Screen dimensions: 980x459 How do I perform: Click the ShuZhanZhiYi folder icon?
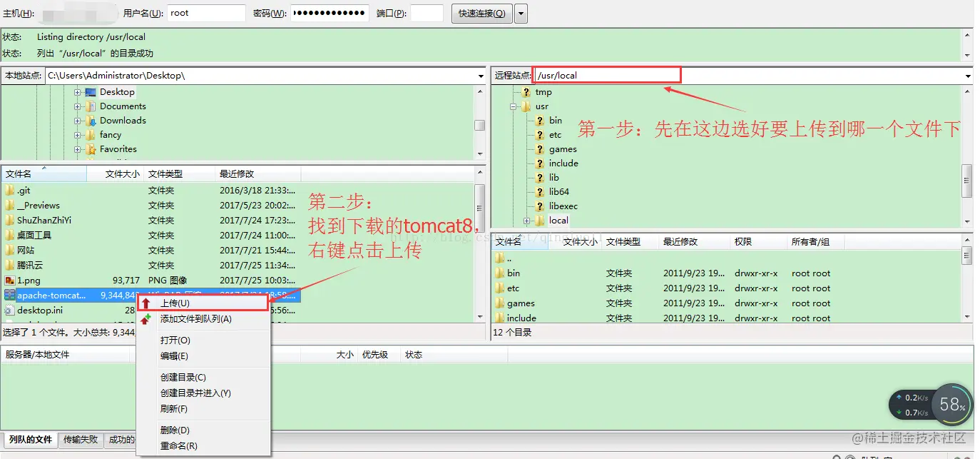point(9,221)
